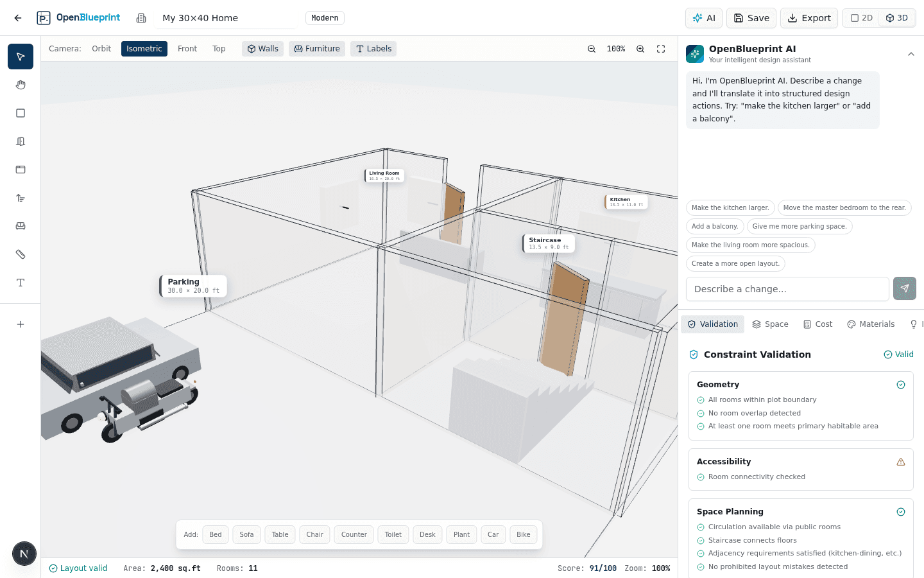Add a Bike to the scene
The image size is (924, 578).
click(x=524, y=534)
